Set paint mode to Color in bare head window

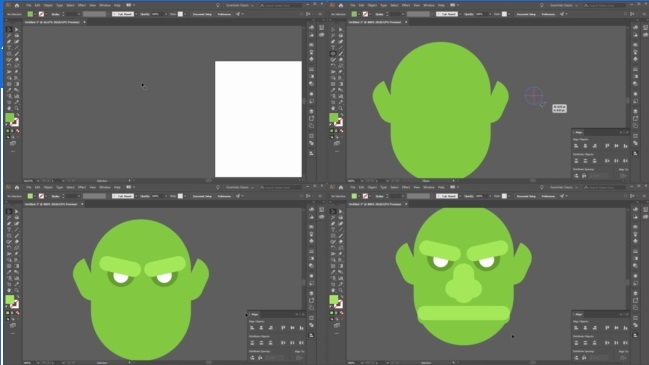coord(332,131)
